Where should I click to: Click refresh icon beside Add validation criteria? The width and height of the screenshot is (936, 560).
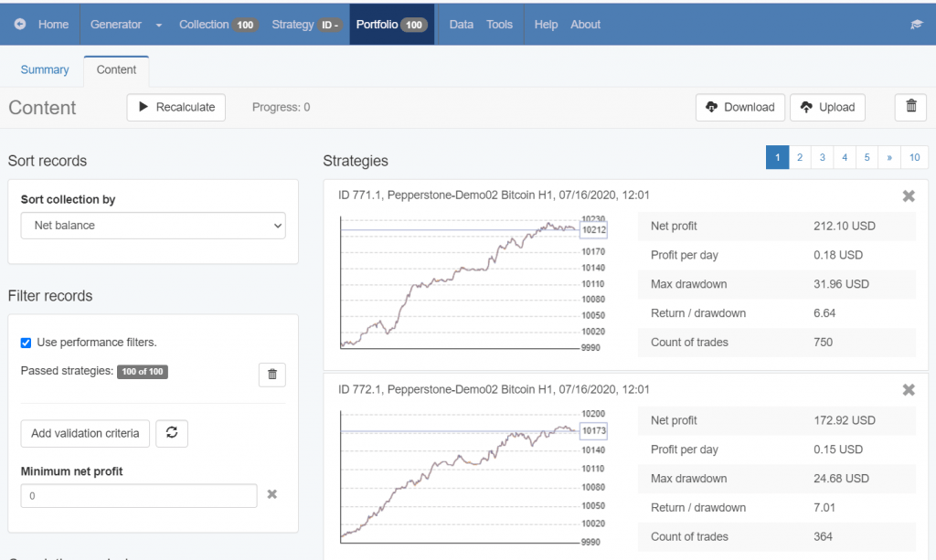click(x=172, y=433)
